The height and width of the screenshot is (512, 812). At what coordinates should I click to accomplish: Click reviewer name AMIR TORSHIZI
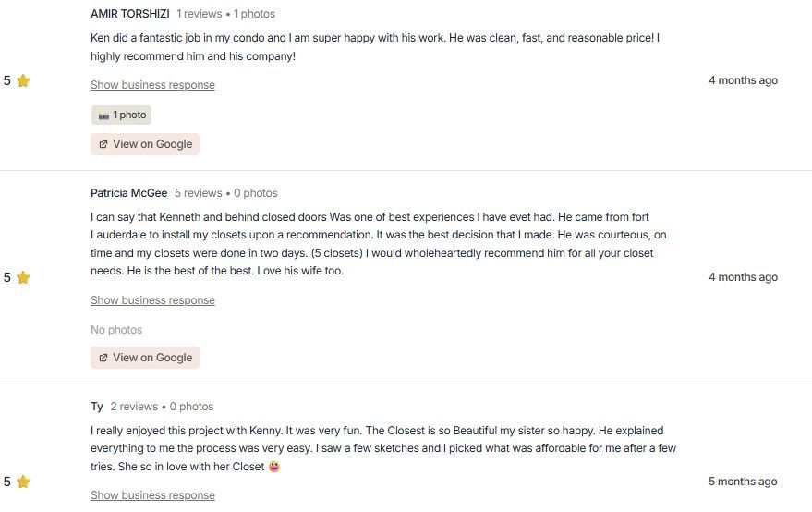pos(130,14)
